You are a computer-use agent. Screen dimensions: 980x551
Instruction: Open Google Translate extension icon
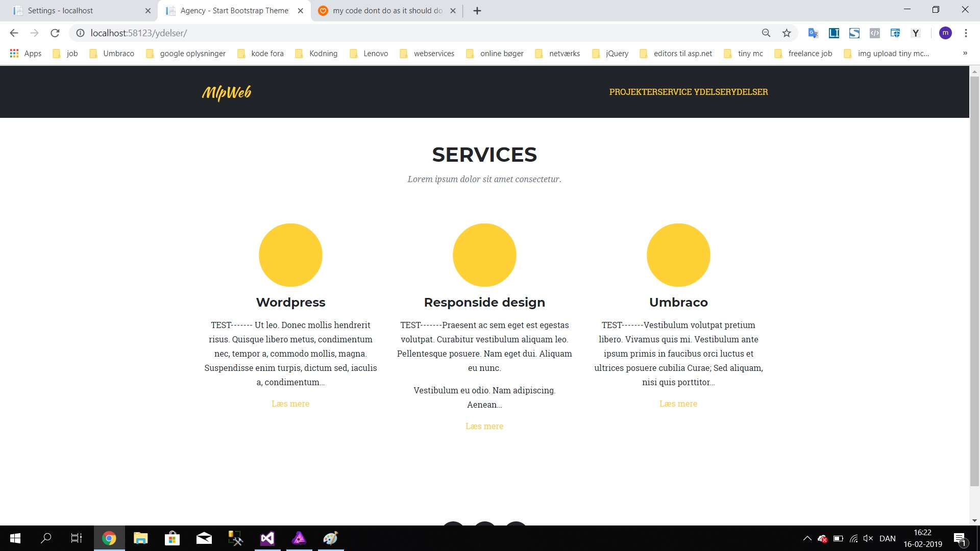pos(813,33)
